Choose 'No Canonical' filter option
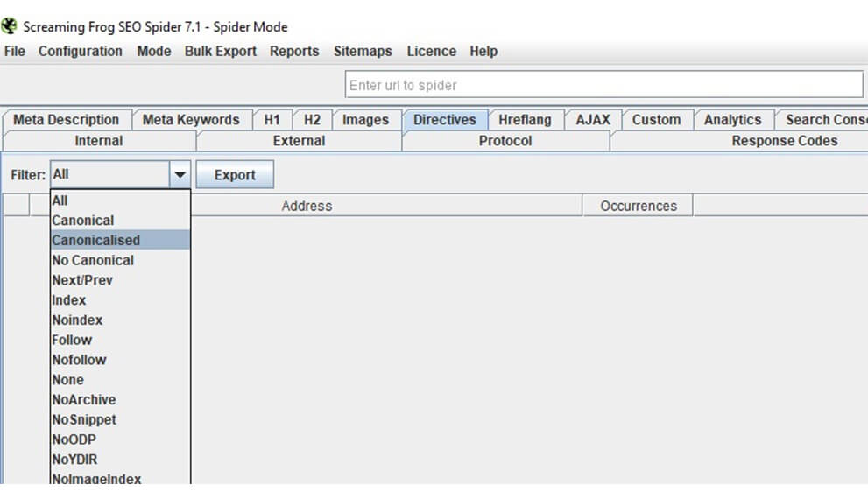This screenshot has width=868, height=499. pos(120,260)
